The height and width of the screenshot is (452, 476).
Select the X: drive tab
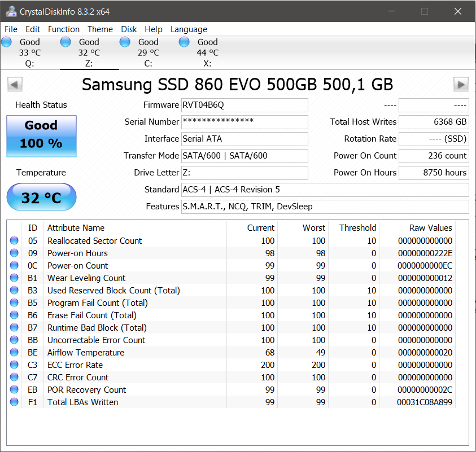208,53
